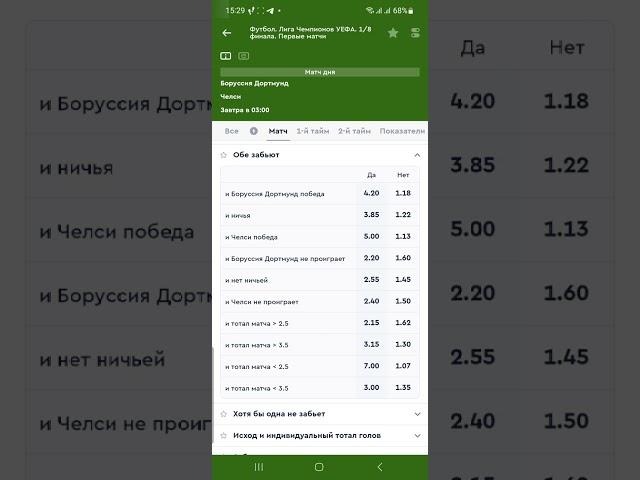This screenshot has width=640, height=480.
Task: Collapse the 'Обе забьют' section
Action: point(417,155)
